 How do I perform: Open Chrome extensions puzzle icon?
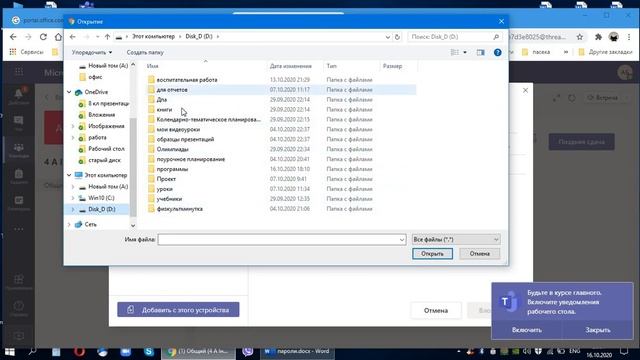pos(598,37)
